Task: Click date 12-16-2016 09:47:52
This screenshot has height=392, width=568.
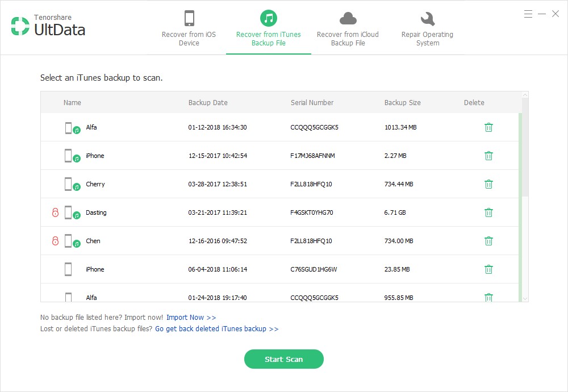Action: coord(218,240)
